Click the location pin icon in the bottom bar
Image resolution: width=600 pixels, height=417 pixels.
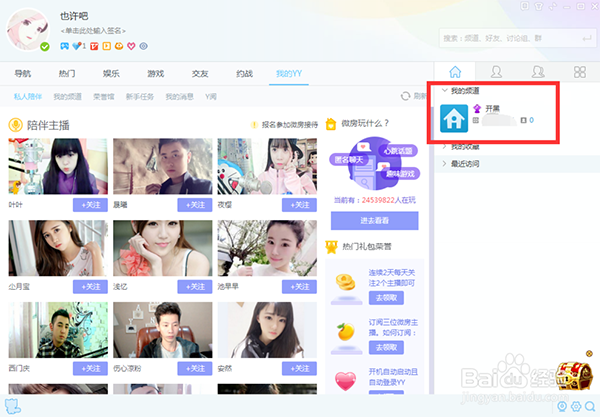click(562, 406)
